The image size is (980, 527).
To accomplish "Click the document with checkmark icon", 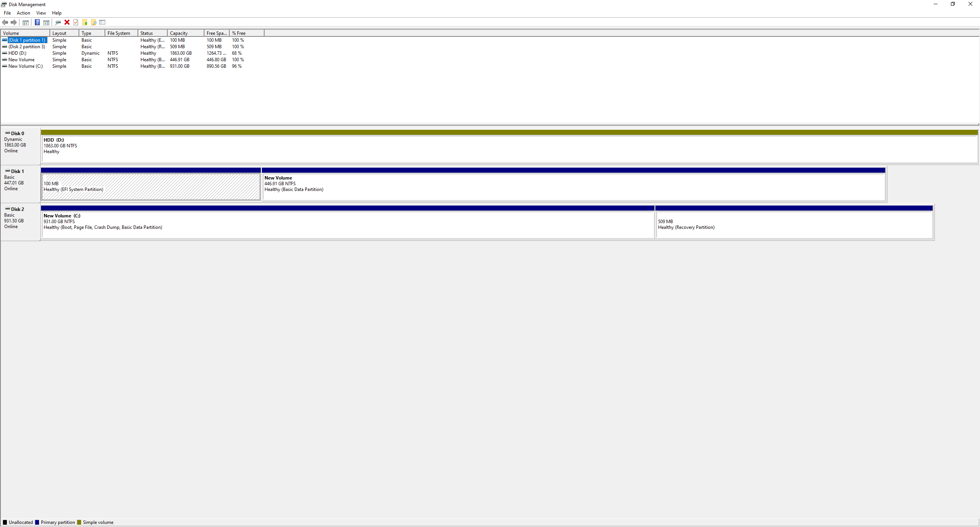I will [x=76, y=23].
